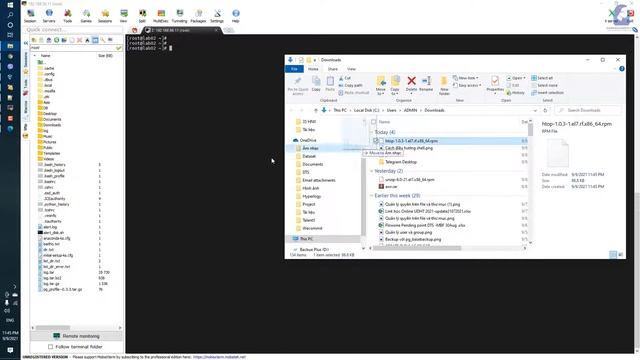Image resolution: width=640 pixels, height=360 pixels.
Task: Collapse the Yesterday (2) group
Action: tap(371, 171)
